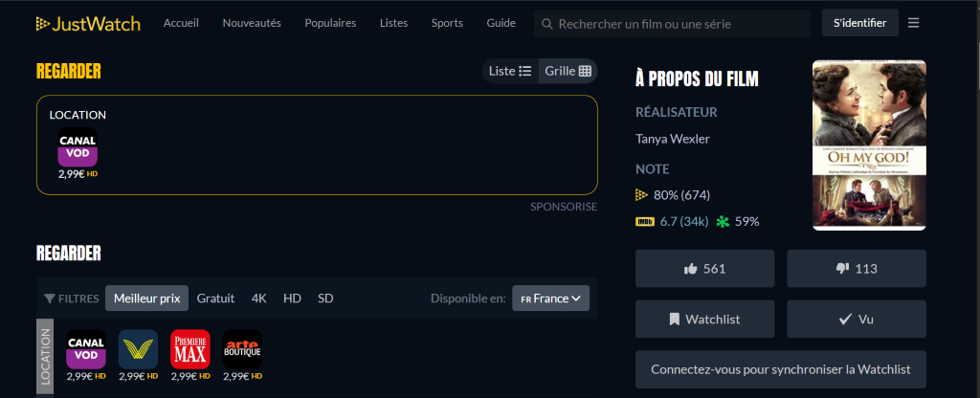The image size is (980, 398).
Task: Toggle the 4K quality filter
Action: tap(258, 298)
